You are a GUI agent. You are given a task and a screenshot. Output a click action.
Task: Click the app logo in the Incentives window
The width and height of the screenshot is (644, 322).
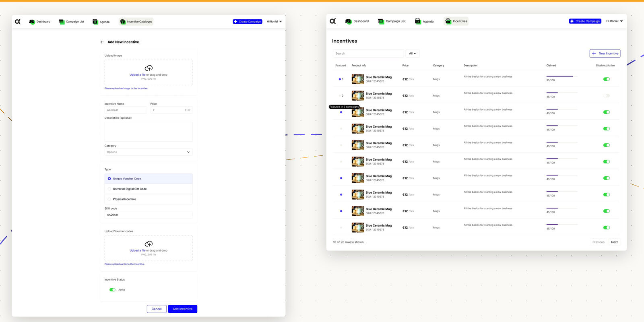point(333,21)
